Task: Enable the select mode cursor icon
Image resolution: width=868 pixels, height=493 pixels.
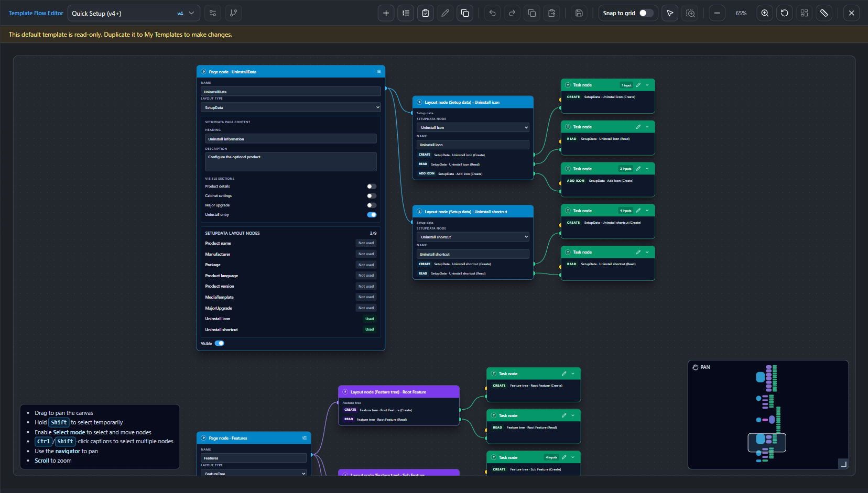Action: coord(670,13)
